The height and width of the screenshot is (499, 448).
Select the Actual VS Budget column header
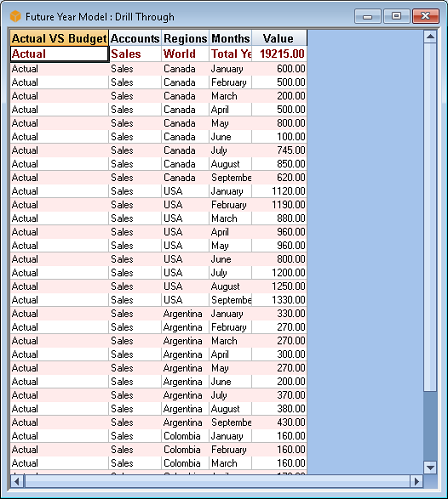click(59, 38)
